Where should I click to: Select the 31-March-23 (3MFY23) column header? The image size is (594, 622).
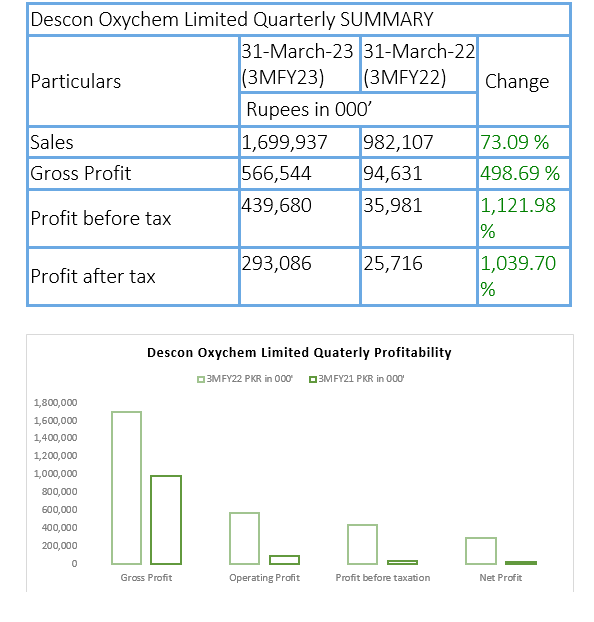coord(300,64)
